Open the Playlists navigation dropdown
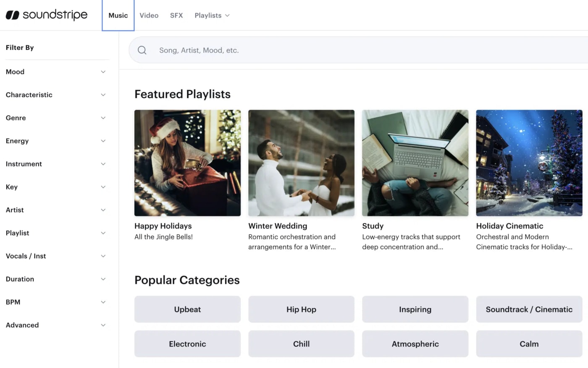 click(x=212, y=15)
